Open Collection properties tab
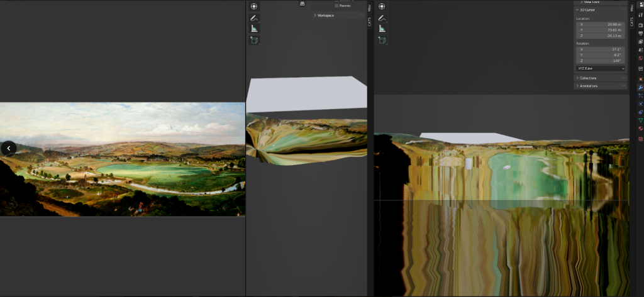The height and width of the screenshot is (297, 644). (640, 68)
